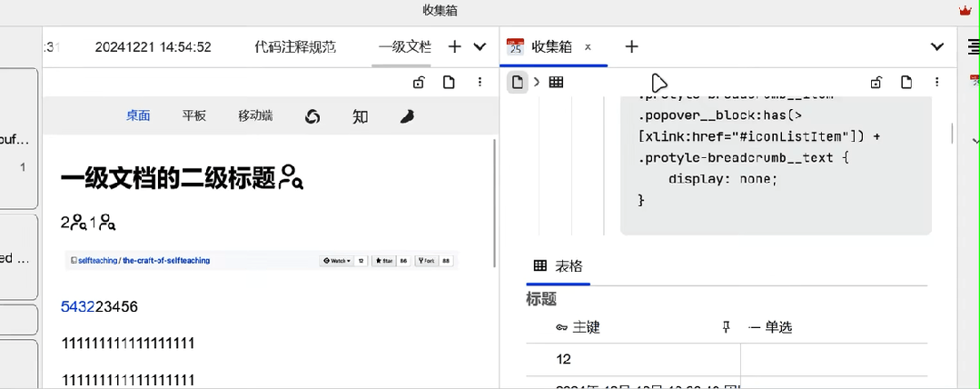Click the 标题 database title

541,299
